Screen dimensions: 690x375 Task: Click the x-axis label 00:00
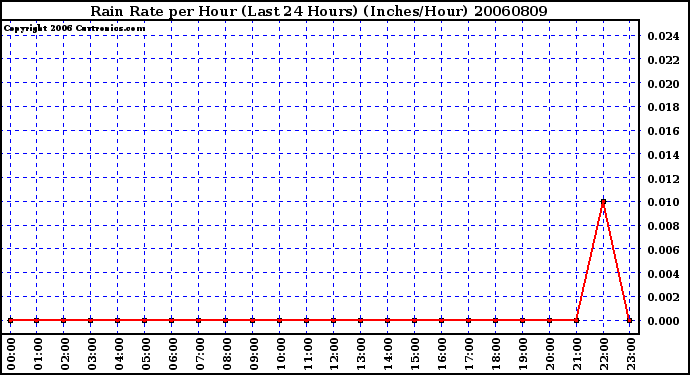tap(11, 354)
